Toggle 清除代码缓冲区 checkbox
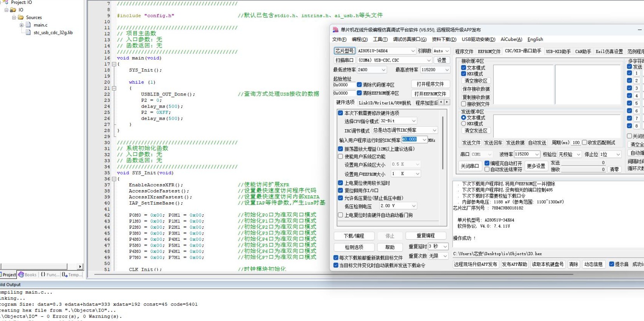The height and width of the screenshot is (321, 644). pyautogui.click(x=359, y=85)
